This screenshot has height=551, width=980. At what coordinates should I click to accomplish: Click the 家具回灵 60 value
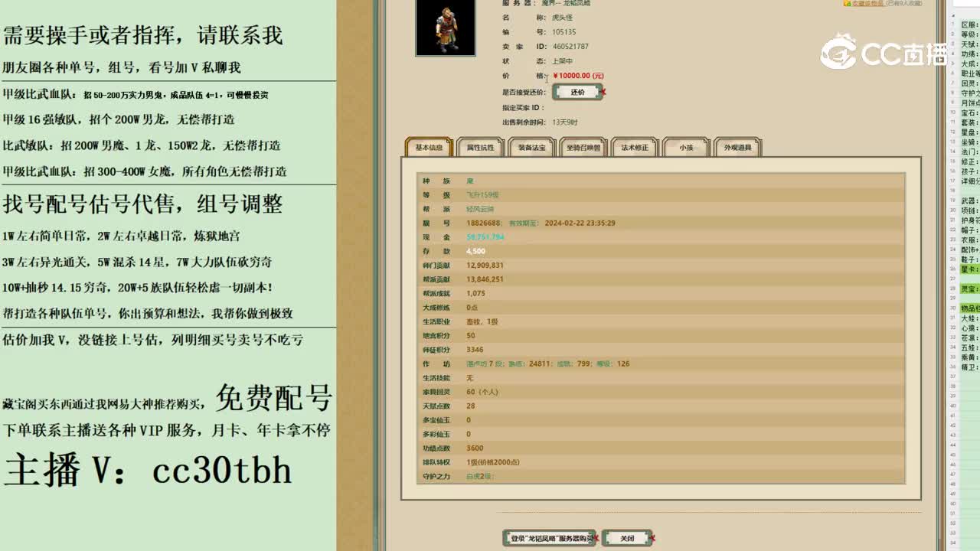pos(482,392)
